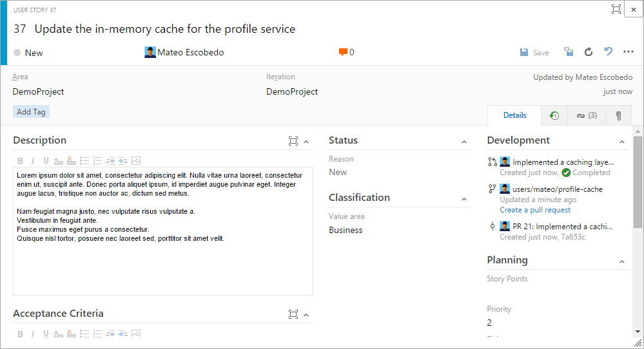Refresh the work item
Viewport: 644px width, 349px height.
pos(589,52)
